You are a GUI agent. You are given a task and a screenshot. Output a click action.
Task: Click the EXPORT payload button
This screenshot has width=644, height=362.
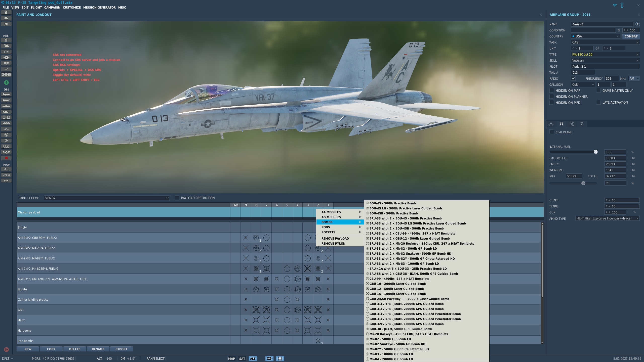coord(121,349)
